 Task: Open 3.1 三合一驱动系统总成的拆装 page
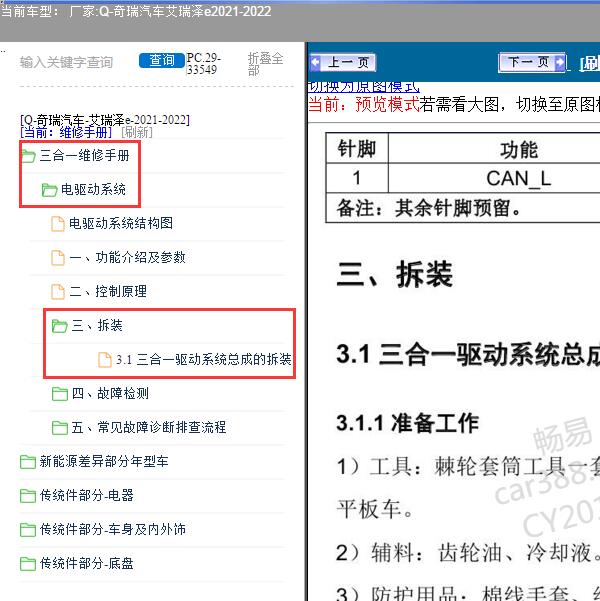click(204, 360)
